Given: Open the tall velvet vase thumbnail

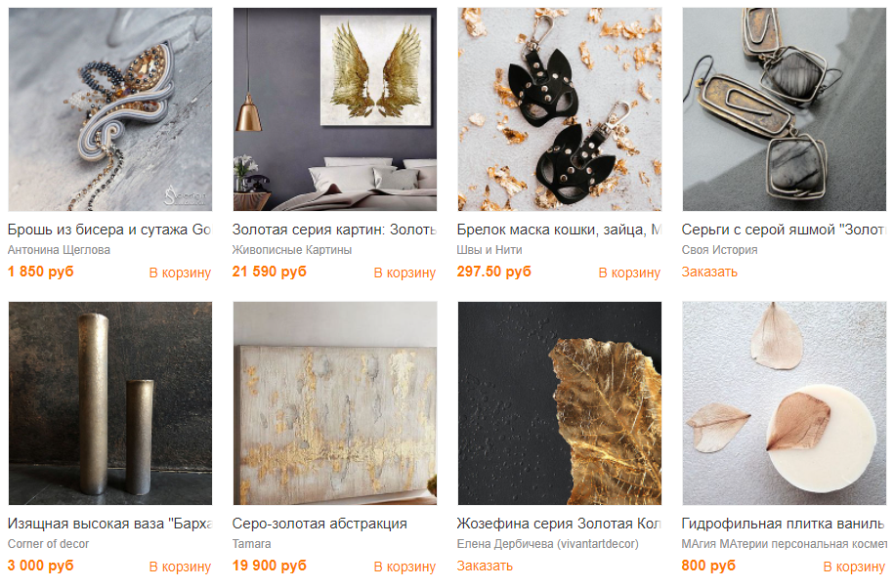Looking at the screenshot, I should (x=110, y=403).
